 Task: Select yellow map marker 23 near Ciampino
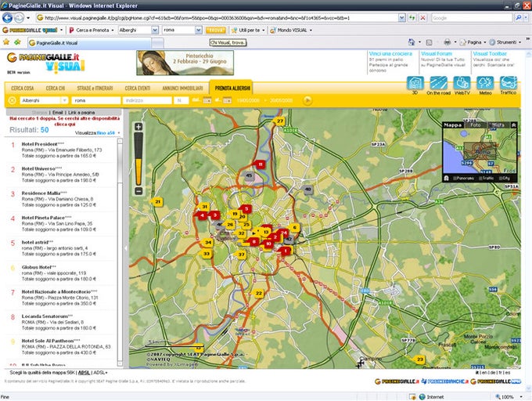pyautogui.click(x=420, y=359)
